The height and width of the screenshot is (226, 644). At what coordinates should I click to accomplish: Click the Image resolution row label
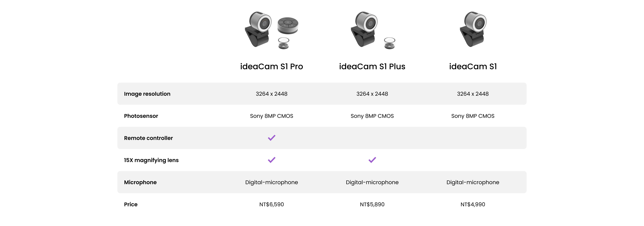(147, 94)
